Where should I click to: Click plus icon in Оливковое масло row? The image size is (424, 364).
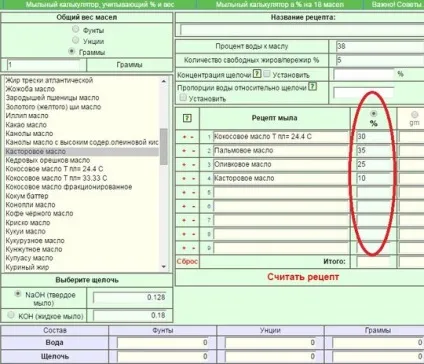coord(184,165)
